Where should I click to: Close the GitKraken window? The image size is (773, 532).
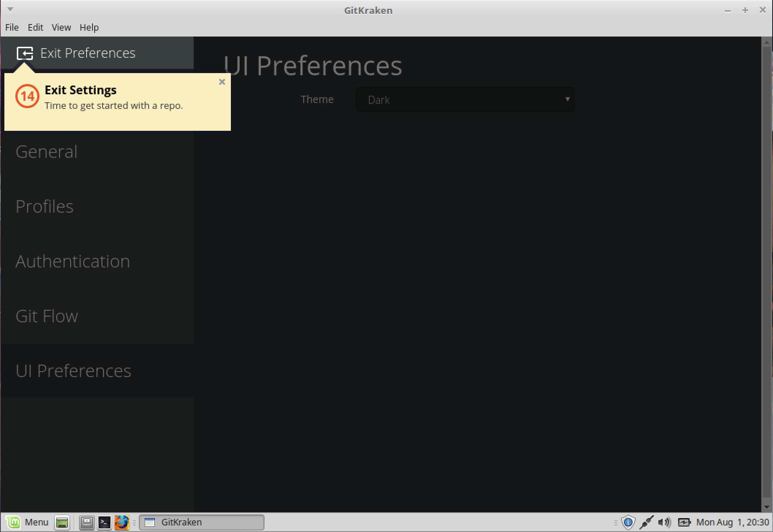tap(763, 10)
